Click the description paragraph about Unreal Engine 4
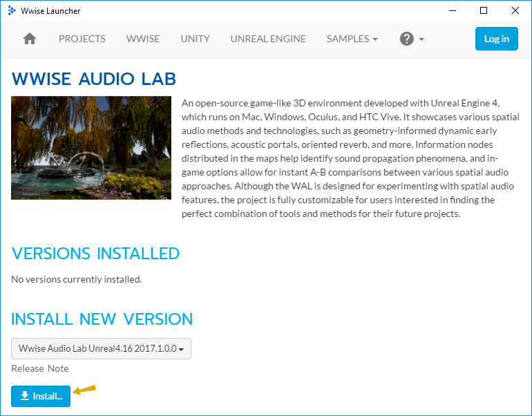532x416 pixels. pos(350,158)
